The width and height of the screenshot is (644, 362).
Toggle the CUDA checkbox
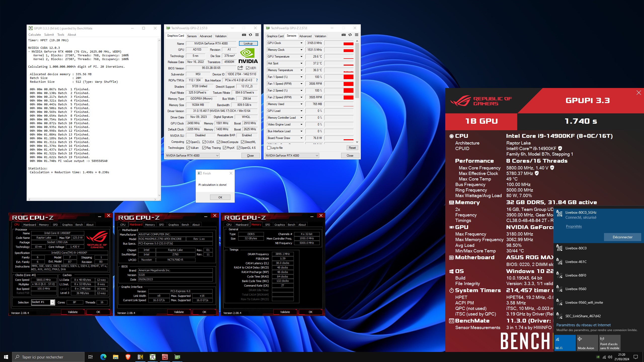coord(204,142)
